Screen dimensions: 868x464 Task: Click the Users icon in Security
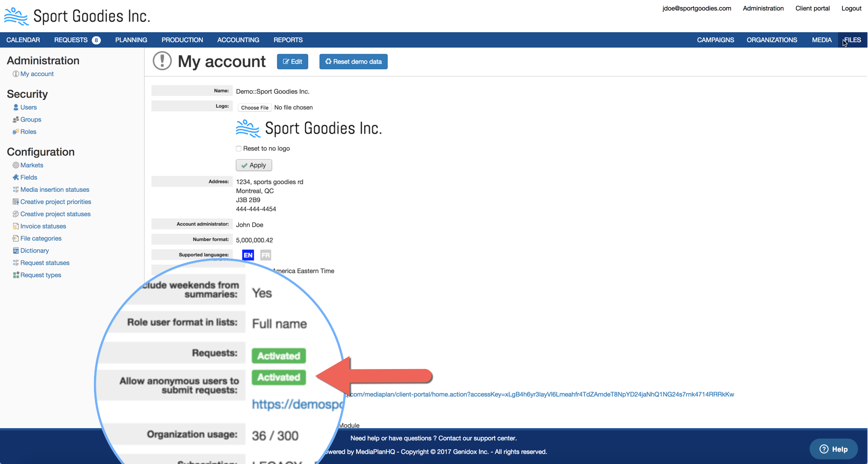click(x=16, y=108)
